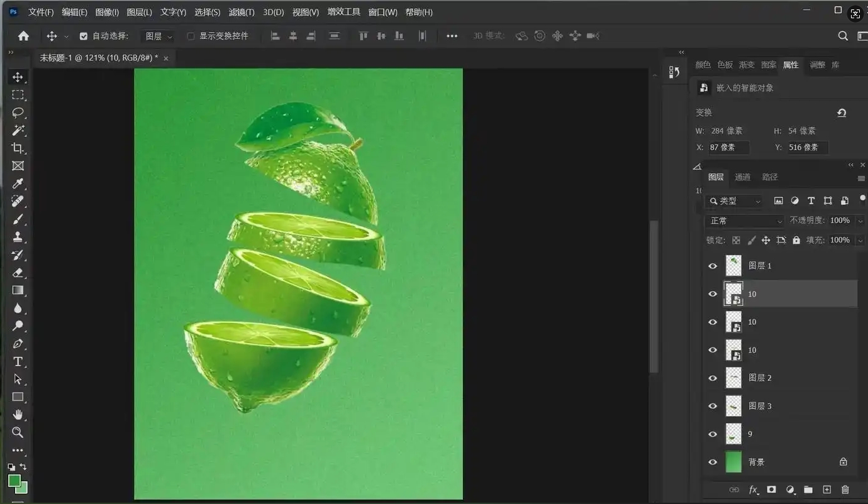Screen dimensions: 868x504
Task: Select the Spot Healing Brush tool
Action: (x=18, y=201)
